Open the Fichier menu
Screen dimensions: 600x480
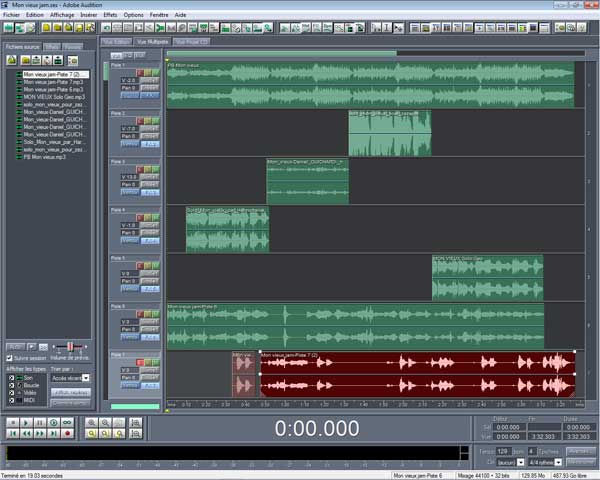click(x=11, y=15)
